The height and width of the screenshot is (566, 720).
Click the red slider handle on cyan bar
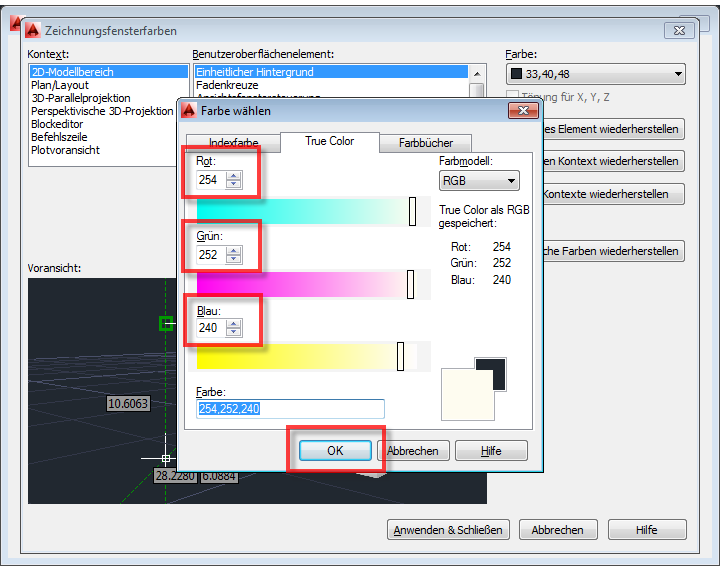412,211
